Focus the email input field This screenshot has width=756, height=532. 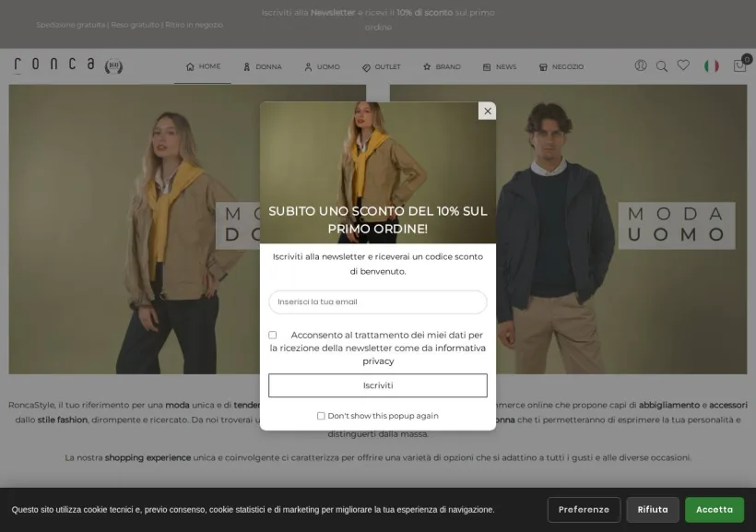377,301
